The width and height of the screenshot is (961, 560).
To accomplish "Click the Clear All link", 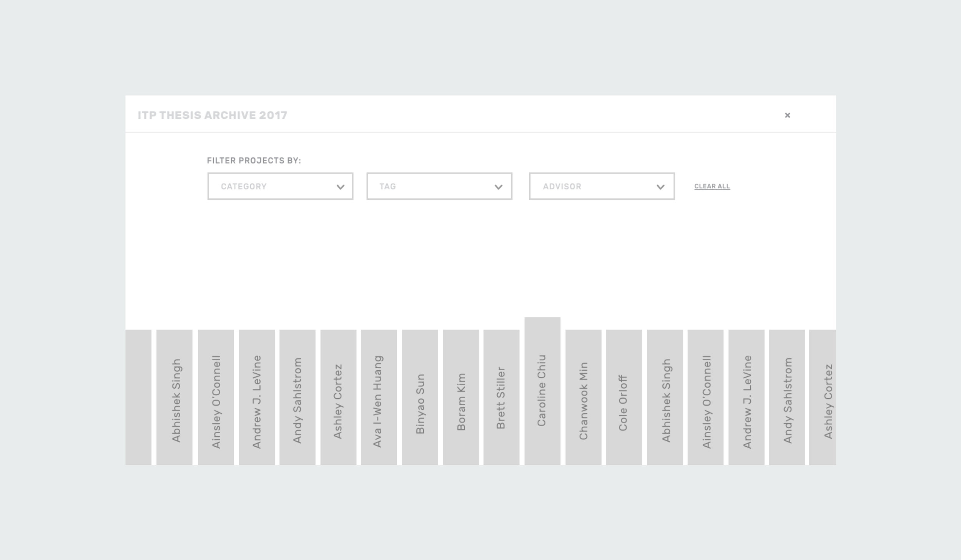I will pos(712,186).
